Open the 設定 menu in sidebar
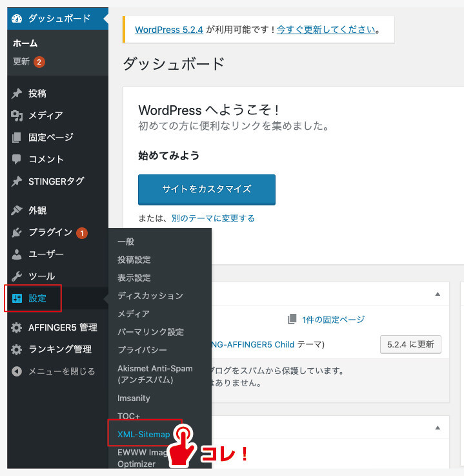The image size is (464, 476). coord(37,298)
